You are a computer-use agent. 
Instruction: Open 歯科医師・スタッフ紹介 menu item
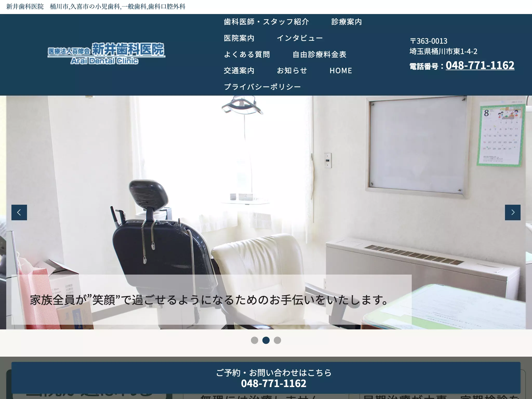[267, 22]
